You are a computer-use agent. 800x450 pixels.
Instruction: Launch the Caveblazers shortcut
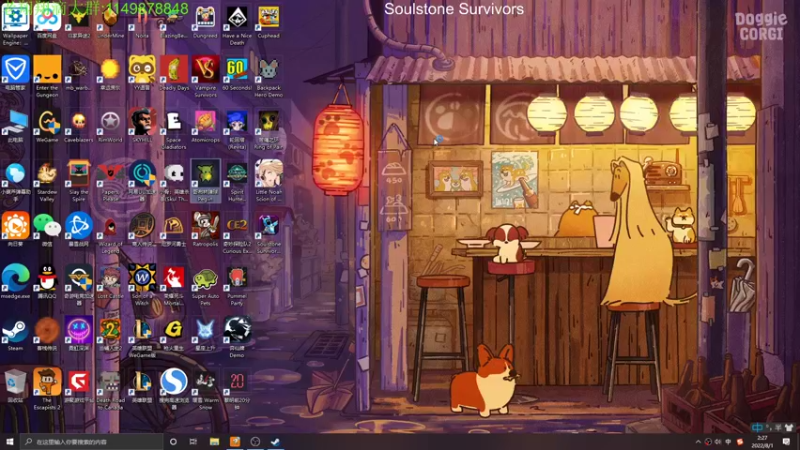79,127
